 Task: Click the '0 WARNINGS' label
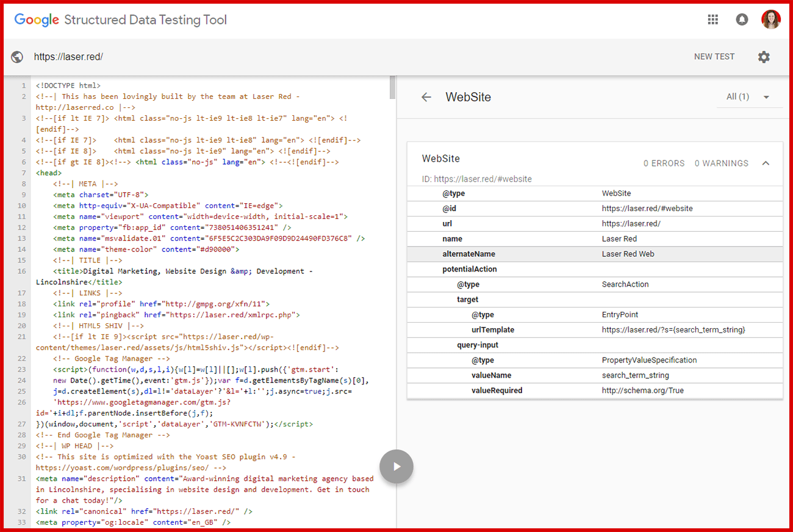[721, 164]
